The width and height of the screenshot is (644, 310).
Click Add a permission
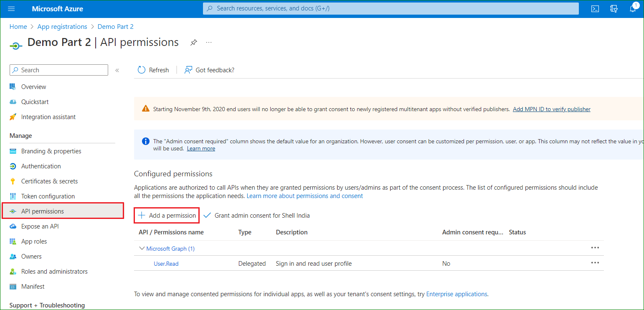click(167, 216)
